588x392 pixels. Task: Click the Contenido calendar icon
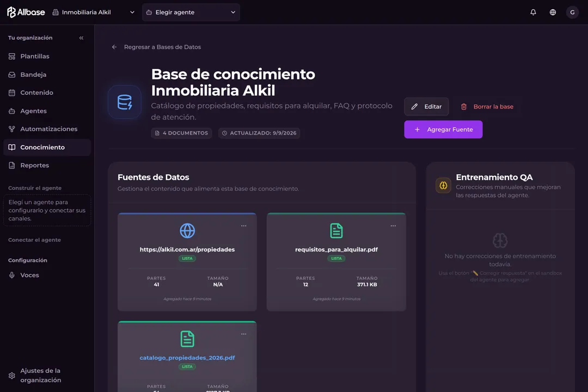[12, 93]
